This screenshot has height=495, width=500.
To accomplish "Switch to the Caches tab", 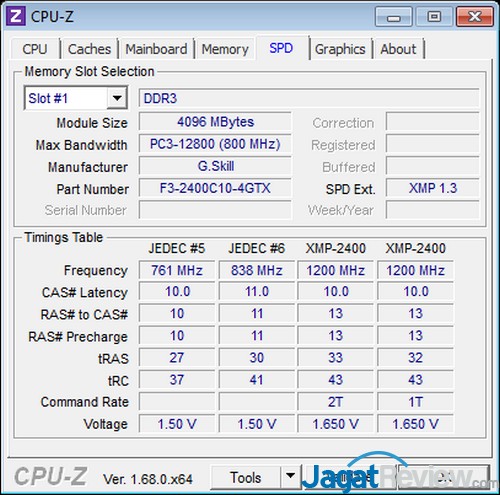I will click(x=89, y=49).
